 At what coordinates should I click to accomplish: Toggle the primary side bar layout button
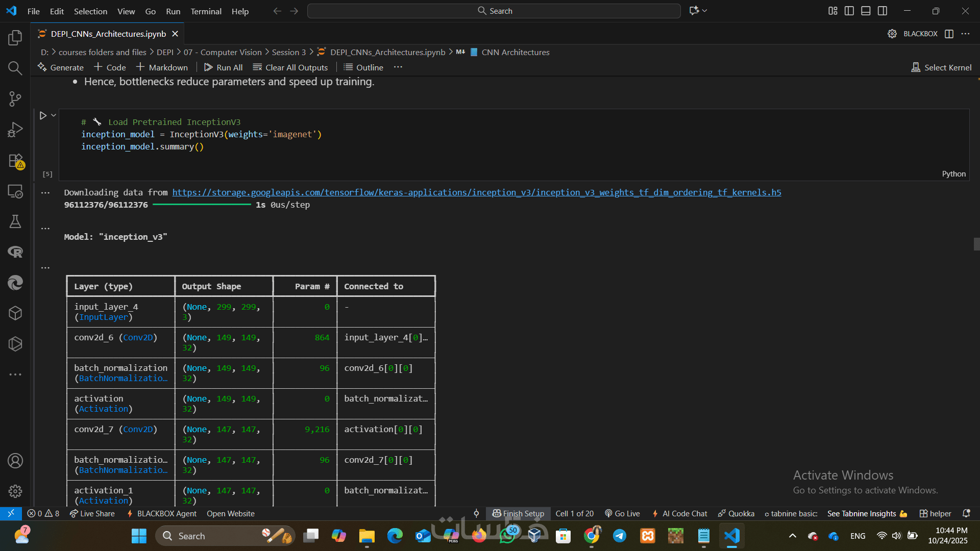[849, 11]
